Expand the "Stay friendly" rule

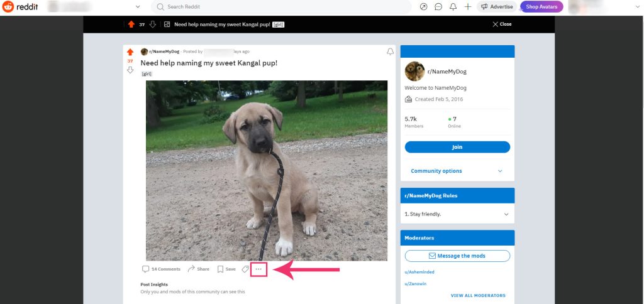coord(506,214)
